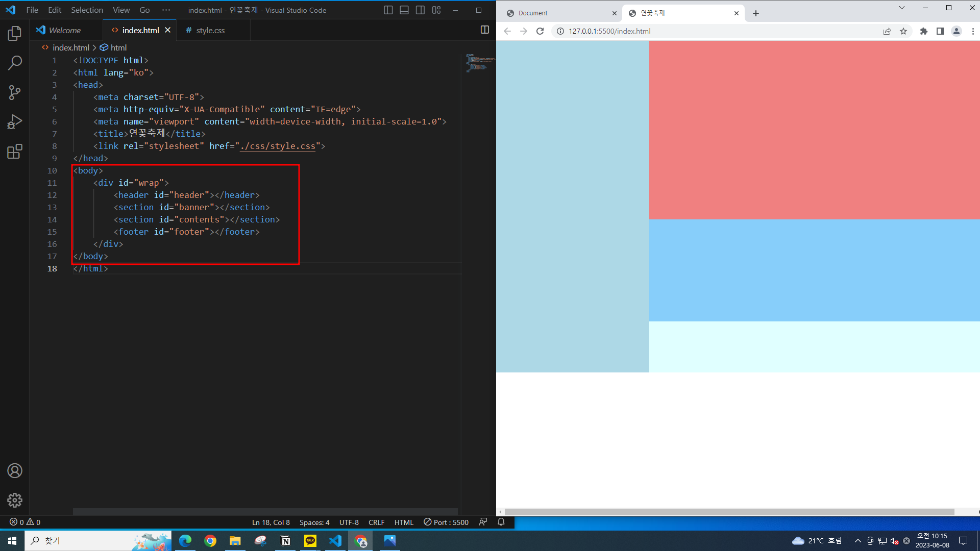Toggle the bottom panel layout button
Screen dimensions: 980x551
click(404, 10)
